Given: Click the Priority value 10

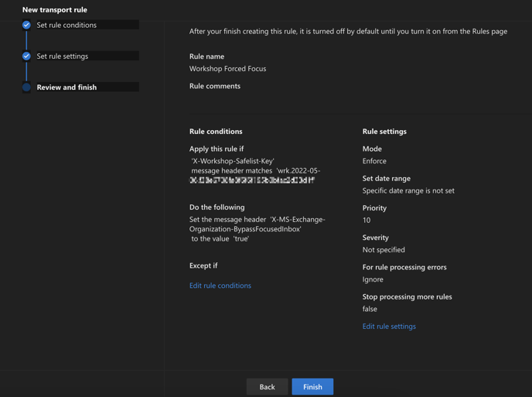Looking at the screenshot, I should (367, 220).
